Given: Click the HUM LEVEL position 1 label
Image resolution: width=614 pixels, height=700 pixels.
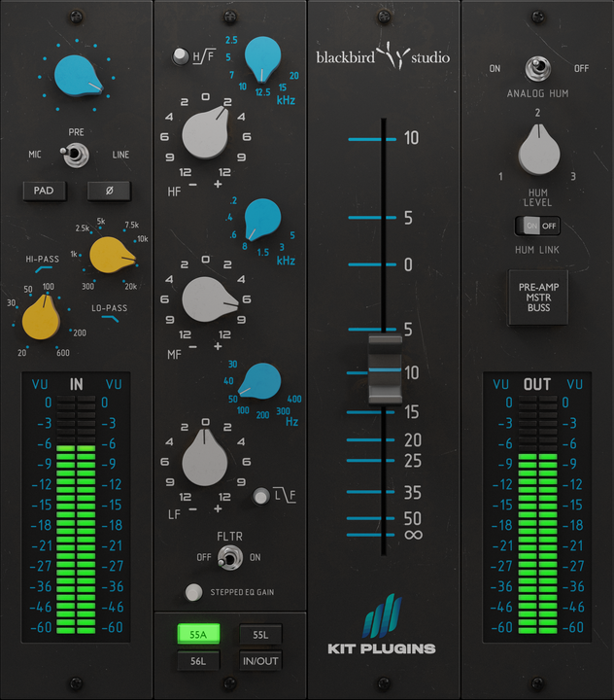Looking at the screenshot, I should [x=500, y=177].
